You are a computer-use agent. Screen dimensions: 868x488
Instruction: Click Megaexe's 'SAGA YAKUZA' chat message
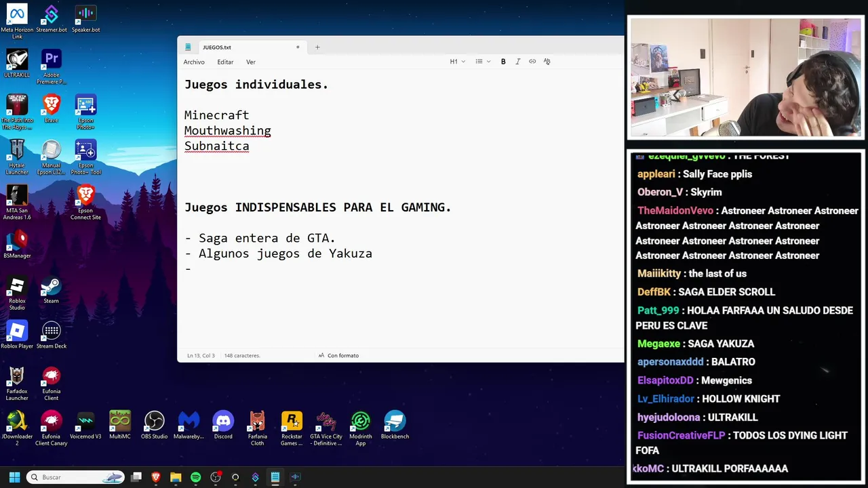pos(696,344)
